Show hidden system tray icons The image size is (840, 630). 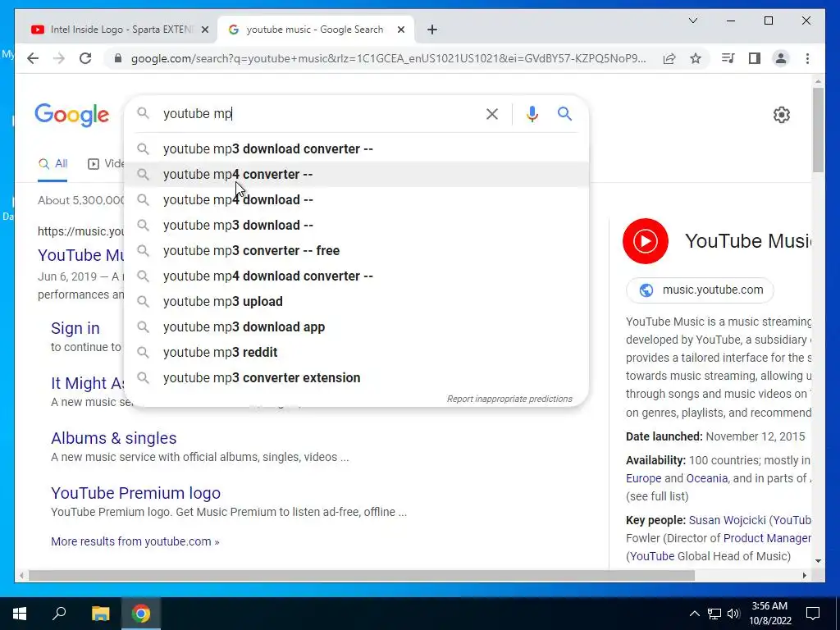pyautogui.click(x=694, y=614)
